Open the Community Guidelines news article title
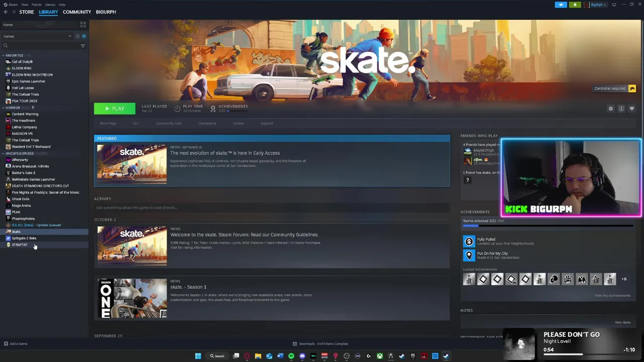The image size is (644, 362). coord(244,235)
